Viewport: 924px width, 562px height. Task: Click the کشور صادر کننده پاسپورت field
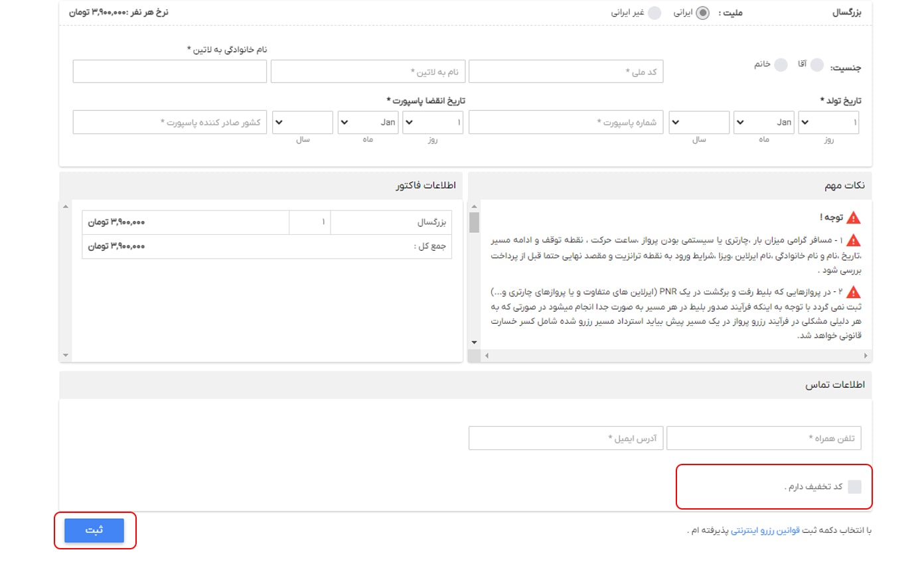(x=170, y=122)
